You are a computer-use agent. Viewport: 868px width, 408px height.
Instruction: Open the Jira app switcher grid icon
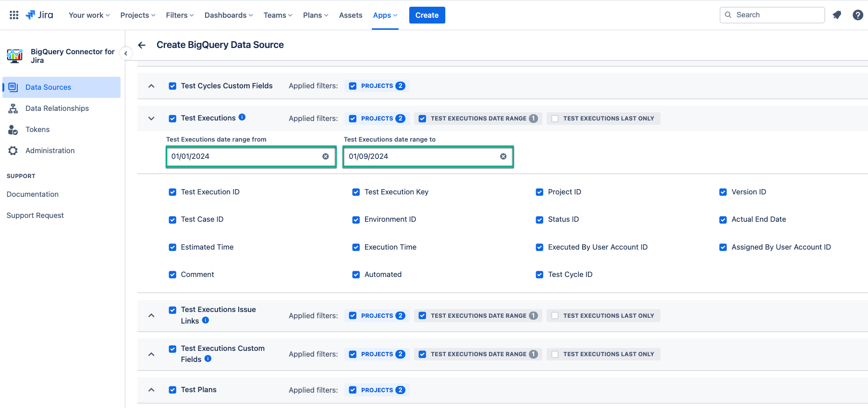14,15
